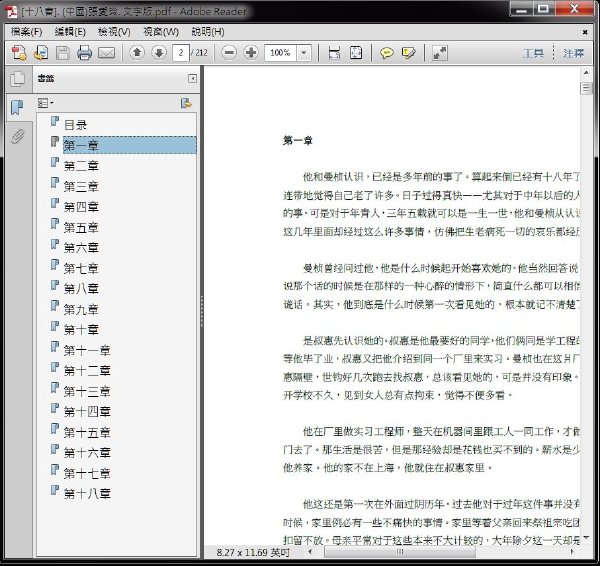This screenshot has height=566, width=600.
Task: Click the bookmarks panel icon
Action: pyautogui.click(x=17, y=108)
